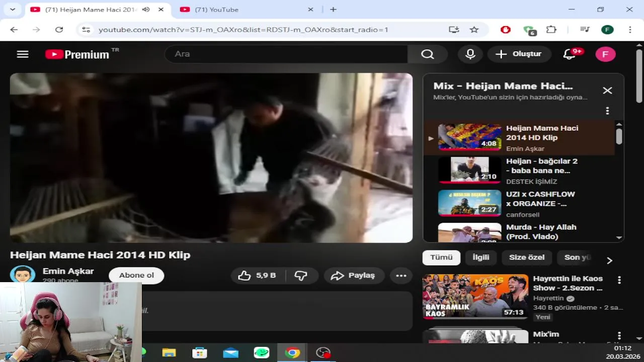Reload the YouTube page
The height and width of the screenshot is (362, 644).
[59, 30]
